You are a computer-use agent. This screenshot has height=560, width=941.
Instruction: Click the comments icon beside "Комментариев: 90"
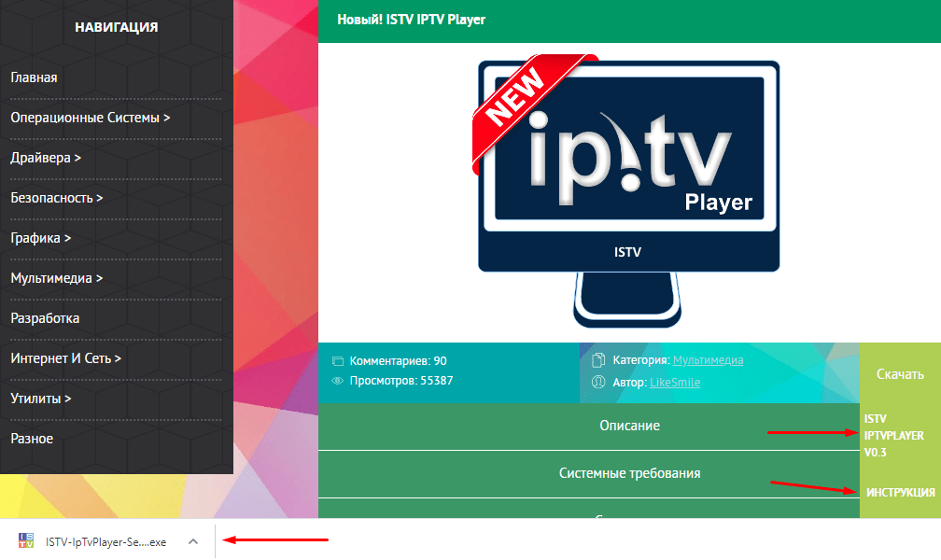338,359
